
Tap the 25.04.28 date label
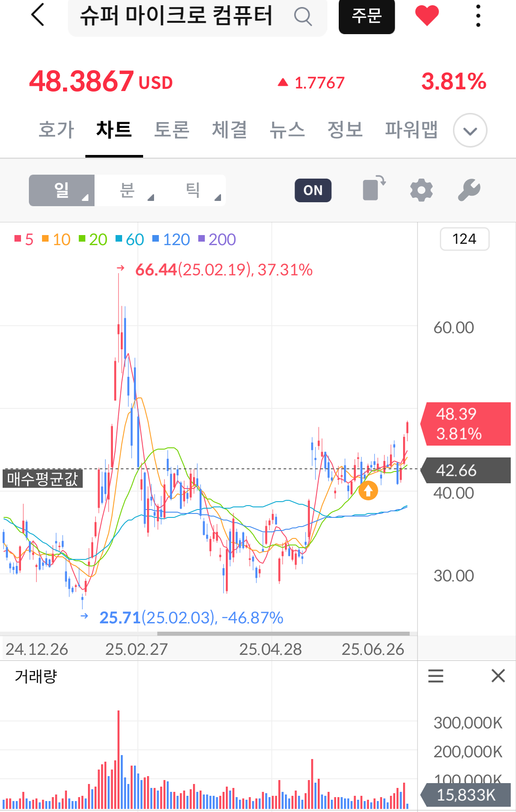(x=270, y=649)
